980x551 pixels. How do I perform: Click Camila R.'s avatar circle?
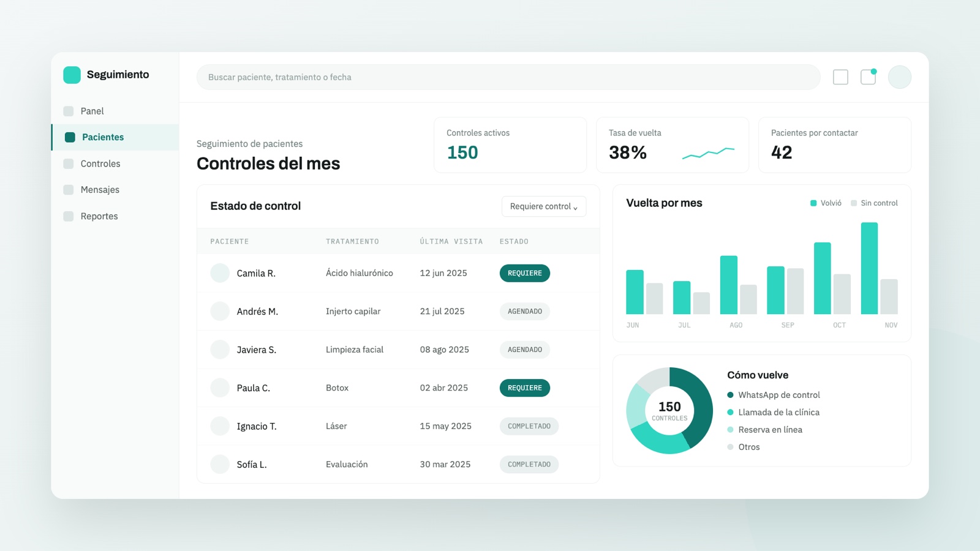(x=220, y=273)
